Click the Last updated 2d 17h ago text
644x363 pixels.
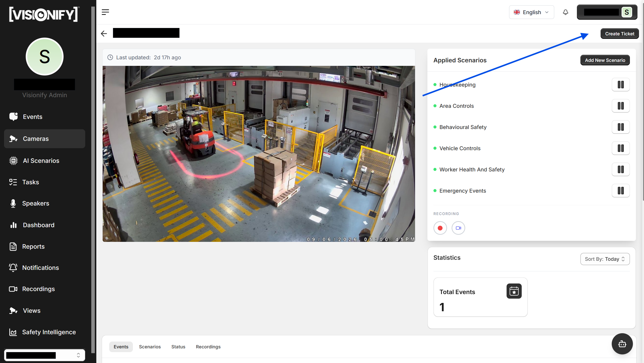tap(149, 57)
